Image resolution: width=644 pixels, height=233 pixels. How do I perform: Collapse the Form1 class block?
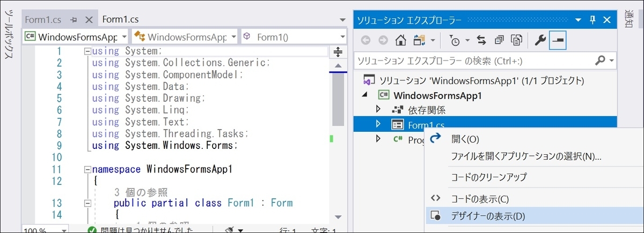[x=87, y=204]
